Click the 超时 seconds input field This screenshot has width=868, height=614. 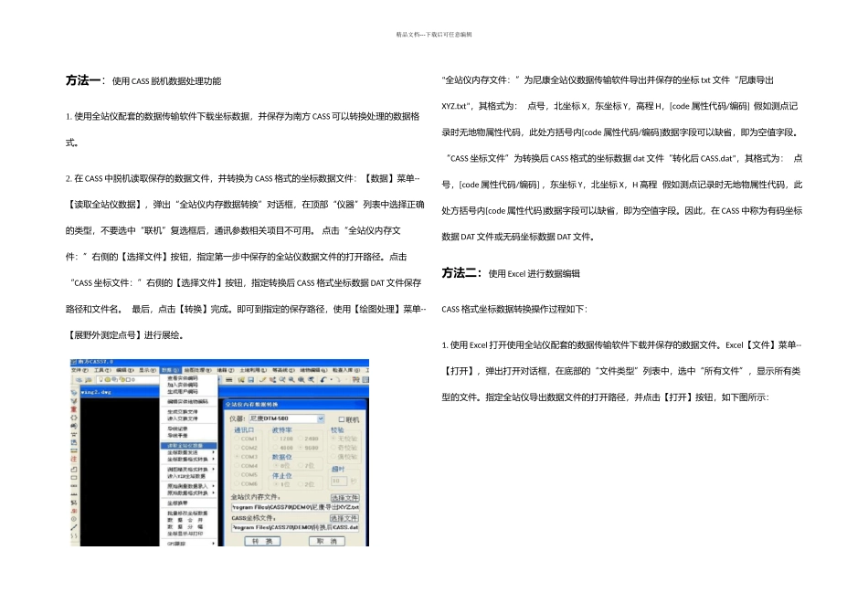338,481
